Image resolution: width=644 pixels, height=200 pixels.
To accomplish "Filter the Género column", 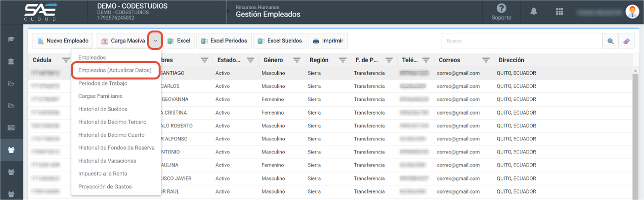I will 297,60.
